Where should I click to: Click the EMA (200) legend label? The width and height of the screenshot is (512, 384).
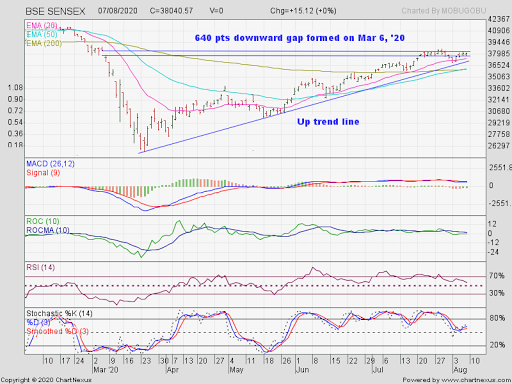click(44, 43)
